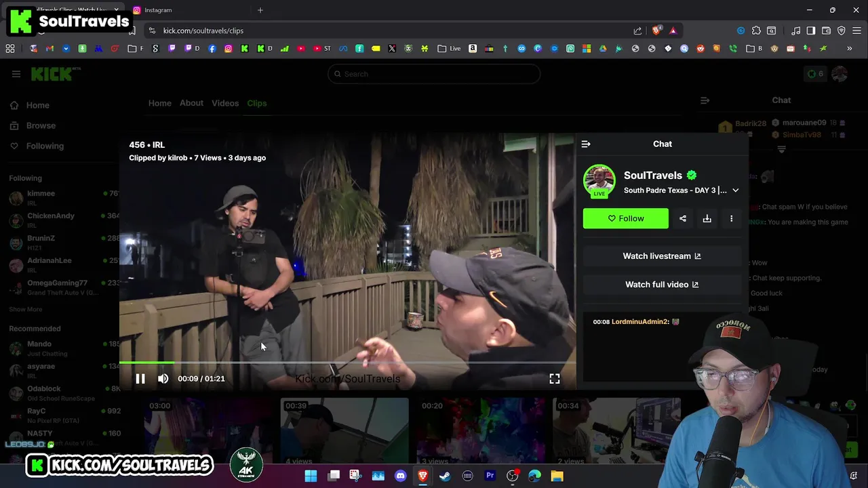Open the Brave wallet icon
Viewport: 868px width, 488px height.
(x=826, y=30)
